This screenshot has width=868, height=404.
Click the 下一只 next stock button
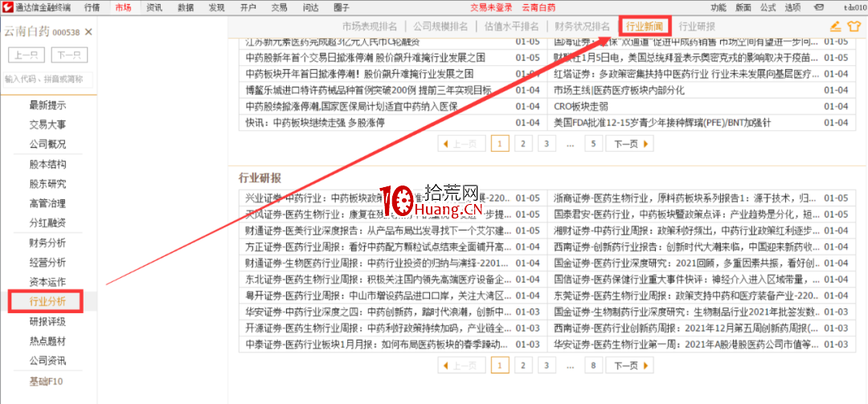click(69, 55)
